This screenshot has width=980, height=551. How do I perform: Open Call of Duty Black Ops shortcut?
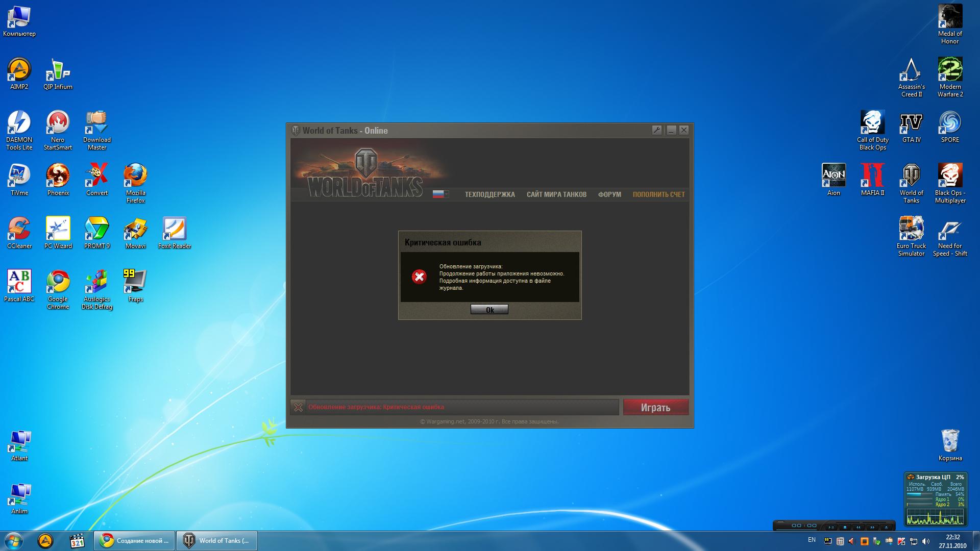(872, 131)
